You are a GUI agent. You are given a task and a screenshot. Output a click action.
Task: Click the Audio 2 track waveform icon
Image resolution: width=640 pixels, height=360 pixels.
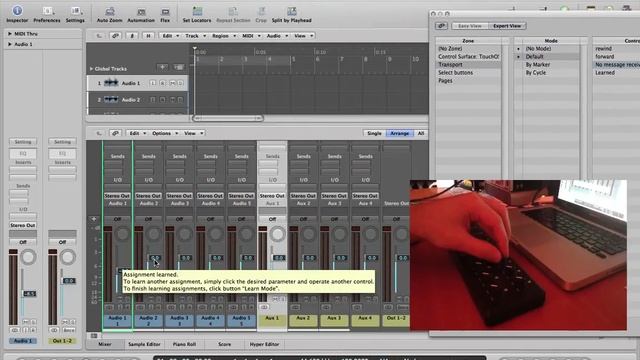click(111, 100)
